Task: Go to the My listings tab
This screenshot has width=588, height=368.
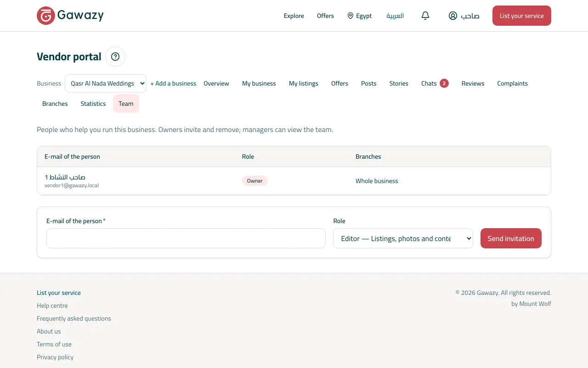Action: tap(304, 83)
